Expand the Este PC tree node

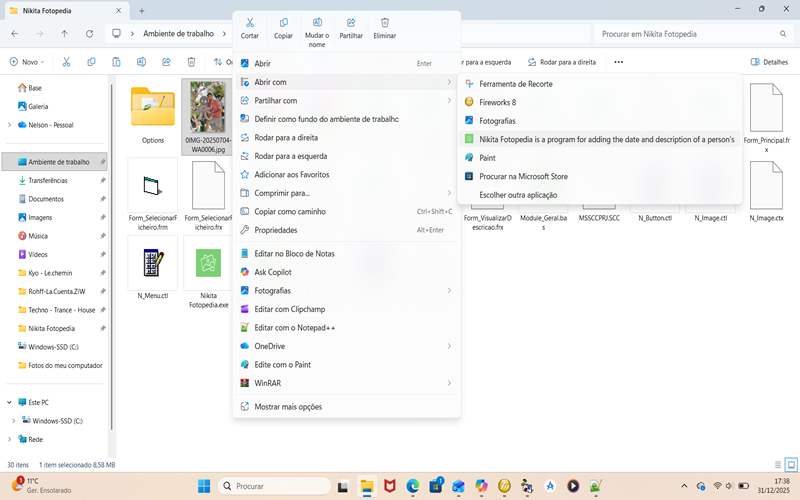[10, 403]
